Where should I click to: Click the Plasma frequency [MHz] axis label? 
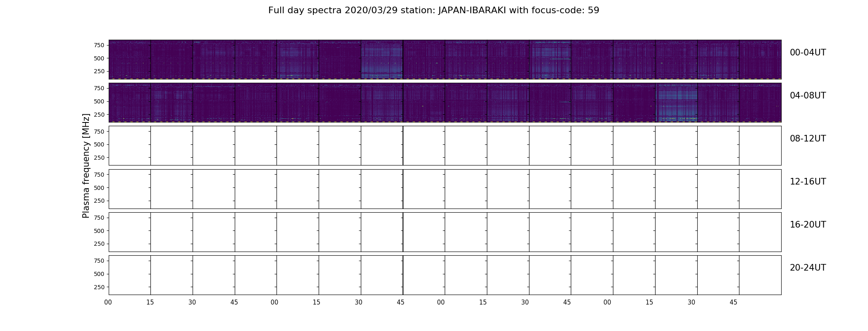(x=86, y=165)
